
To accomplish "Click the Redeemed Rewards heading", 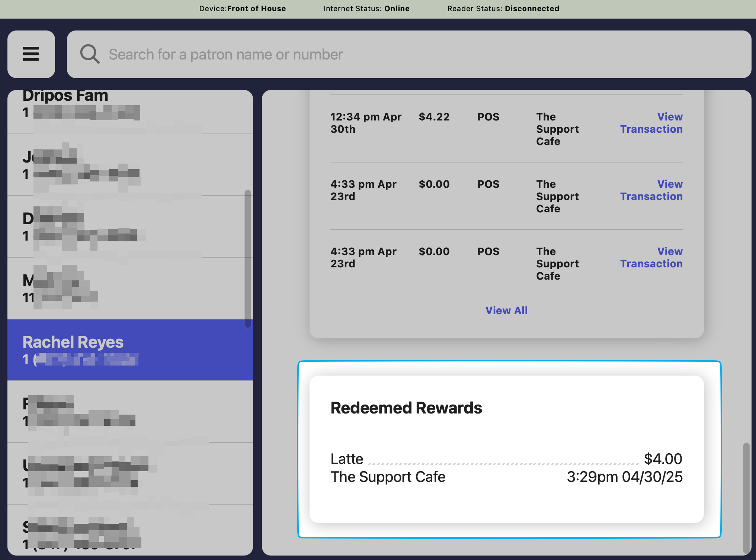I will pyautogui.click(x=406, y=408).
